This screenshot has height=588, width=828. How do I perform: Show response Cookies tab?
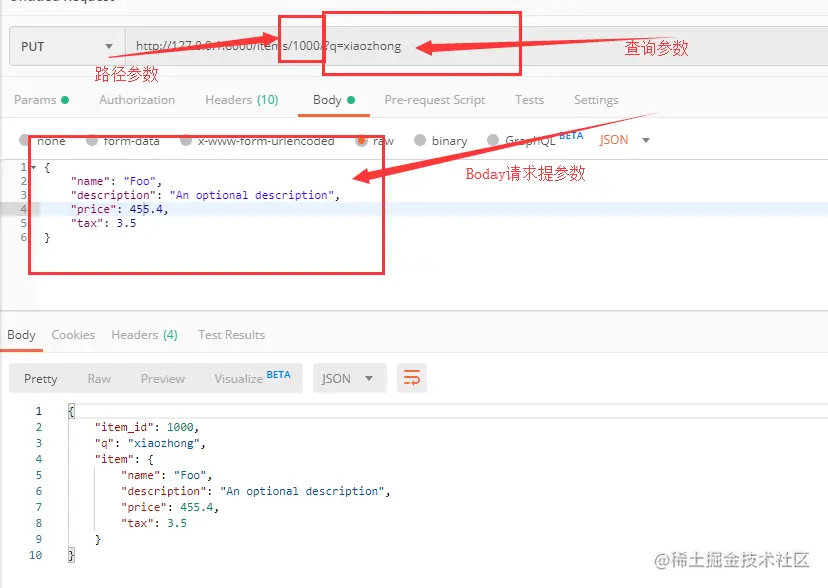tap(73, 335)
